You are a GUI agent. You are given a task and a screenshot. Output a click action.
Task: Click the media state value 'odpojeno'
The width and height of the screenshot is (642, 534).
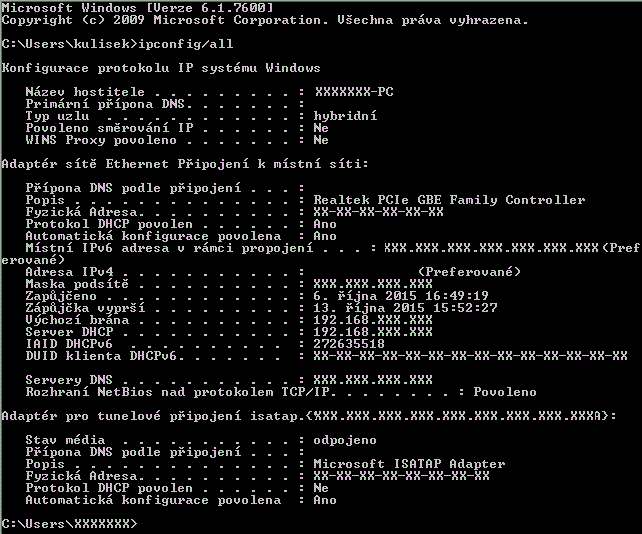(x=345, y=440)
